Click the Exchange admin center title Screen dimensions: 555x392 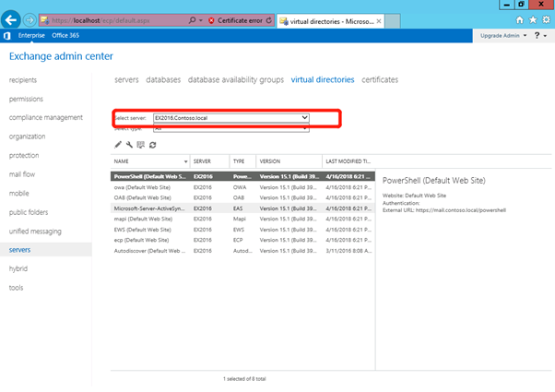click(x=61, y=56)
